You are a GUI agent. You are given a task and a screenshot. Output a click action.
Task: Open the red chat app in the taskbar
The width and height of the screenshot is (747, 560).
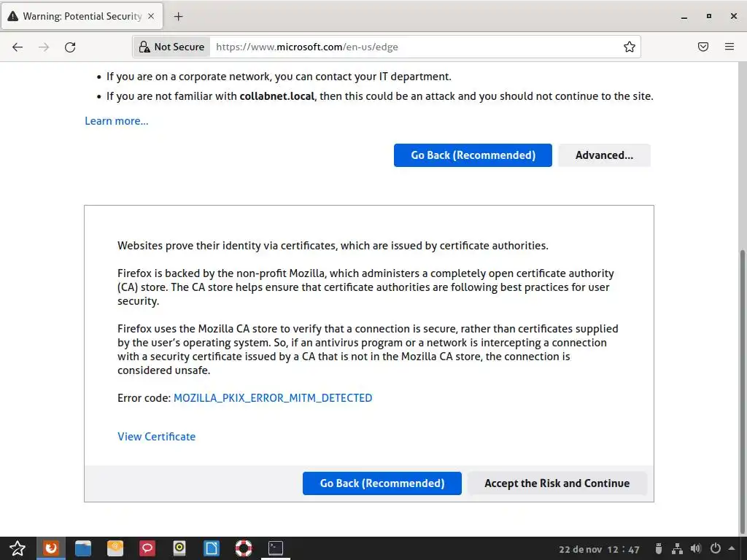point(147,548)
